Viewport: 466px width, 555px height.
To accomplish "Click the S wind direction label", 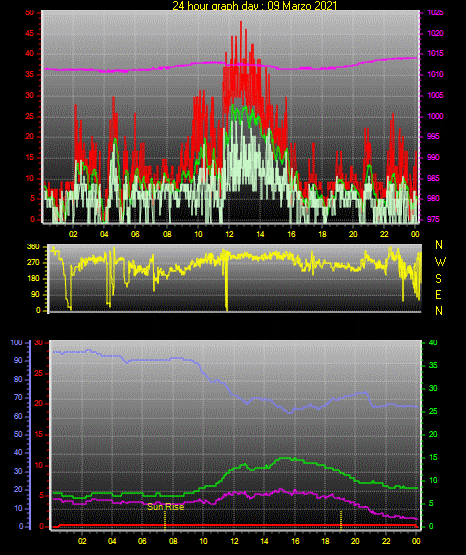I will [438, 279].
